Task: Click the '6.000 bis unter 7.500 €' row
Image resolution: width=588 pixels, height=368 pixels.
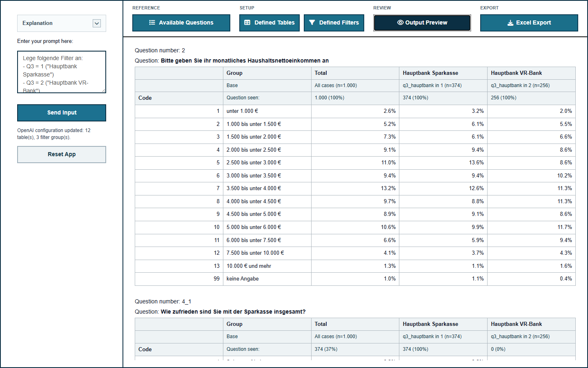Action: [x=355, y=240]
